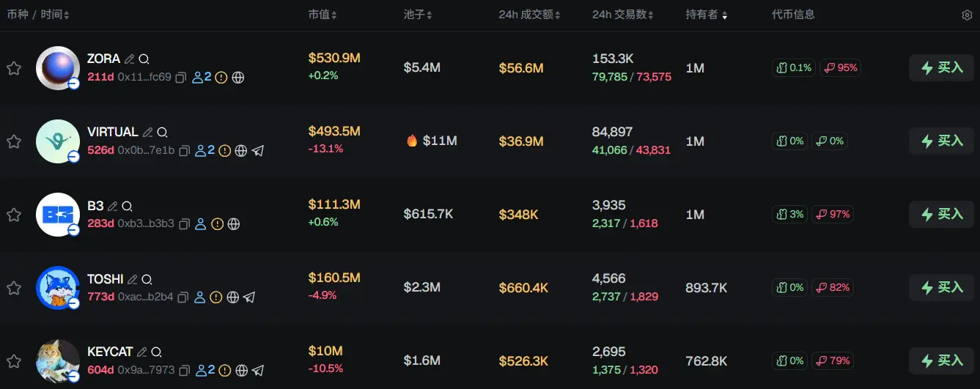Edit the ZORA token name note

[x=130, y=59]
